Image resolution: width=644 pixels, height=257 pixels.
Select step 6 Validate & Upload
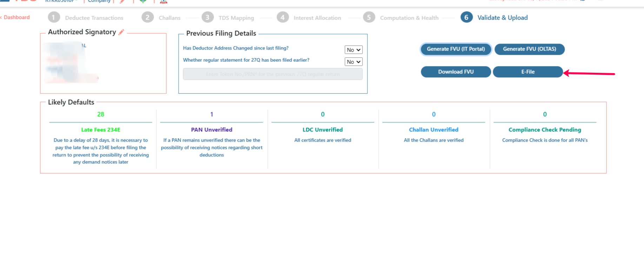494,18
